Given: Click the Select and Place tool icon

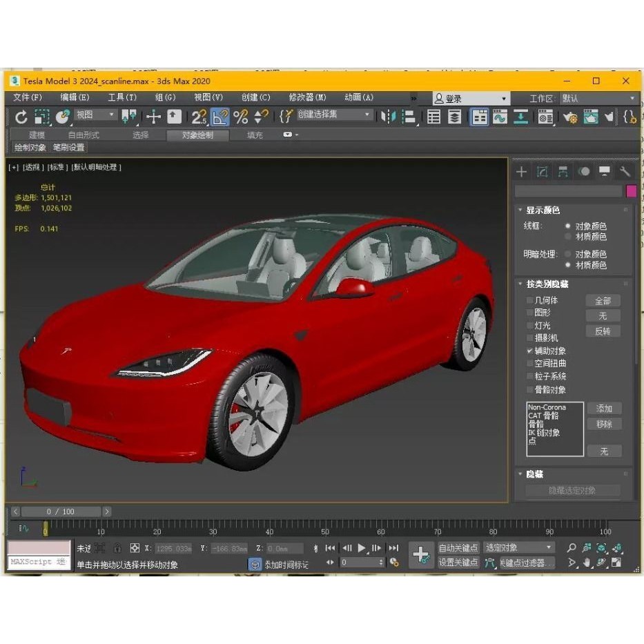Looking at the screenshot, I should (62, 117).
